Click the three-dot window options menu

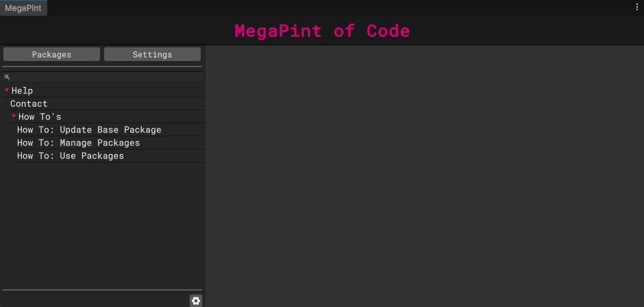(636, 7)
